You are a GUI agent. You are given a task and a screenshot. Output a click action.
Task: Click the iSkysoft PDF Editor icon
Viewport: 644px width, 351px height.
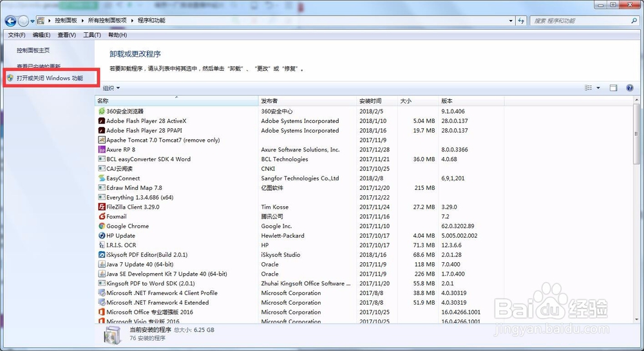pos(102,254)
